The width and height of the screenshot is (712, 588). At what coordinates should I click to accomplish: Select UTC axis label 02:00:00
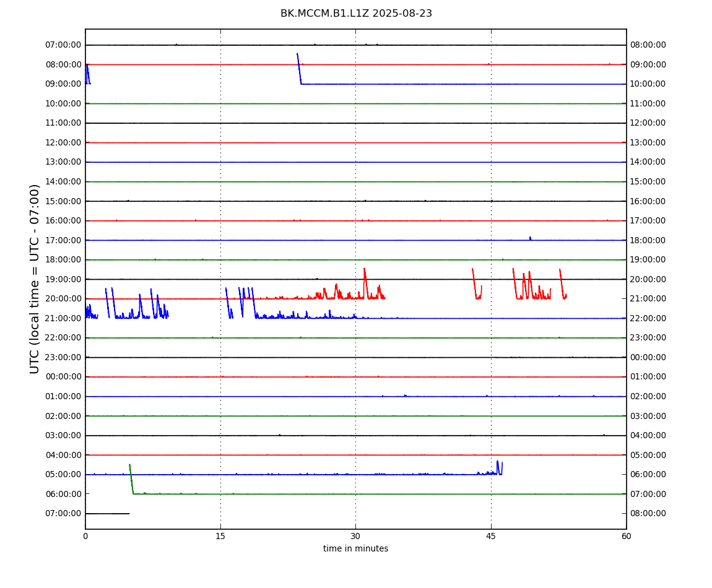coord(64,416)
